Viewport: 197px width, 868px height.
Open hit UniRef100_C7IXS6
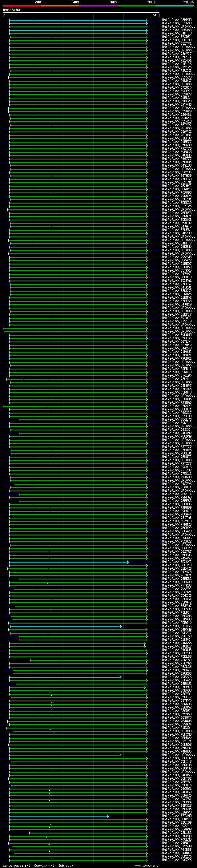tap(177, 626)
